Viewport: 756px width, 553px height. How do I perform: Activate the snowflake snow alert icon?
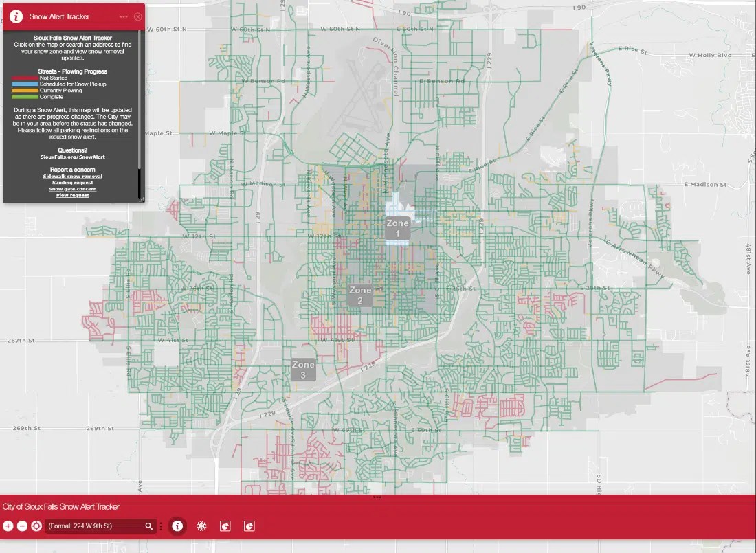click(201, 526)
